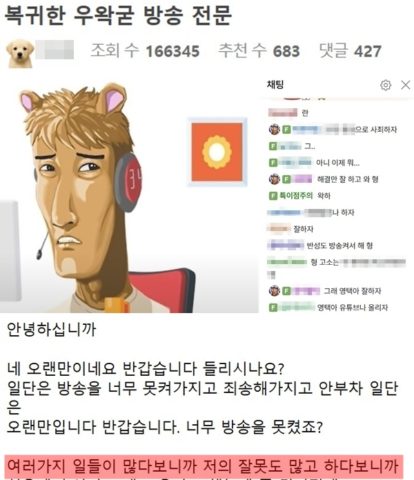Viewport: 414px width, 480px height.
Task: Close the chat panel with X
Action: 405,85
